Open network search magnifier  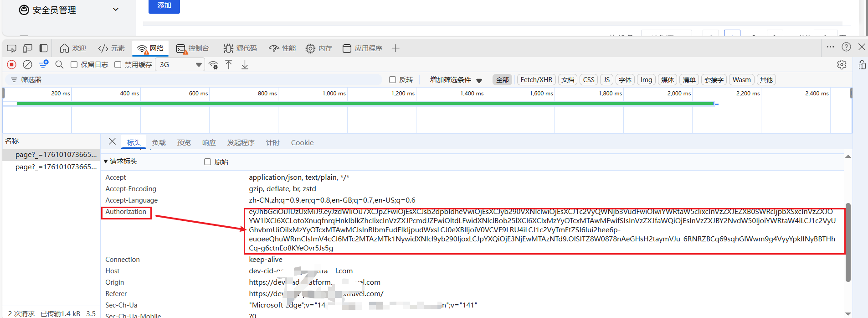[59, 65]
